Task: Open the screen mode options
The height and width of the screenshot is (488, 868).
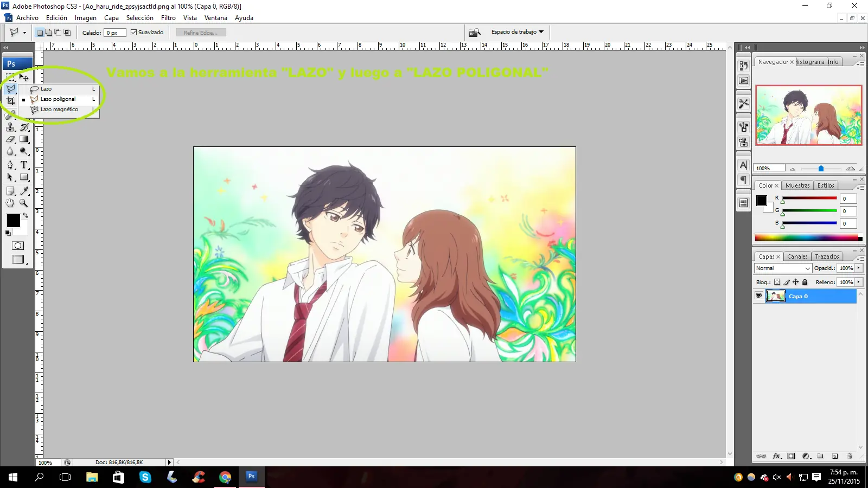Action: [x=19, y=260]
